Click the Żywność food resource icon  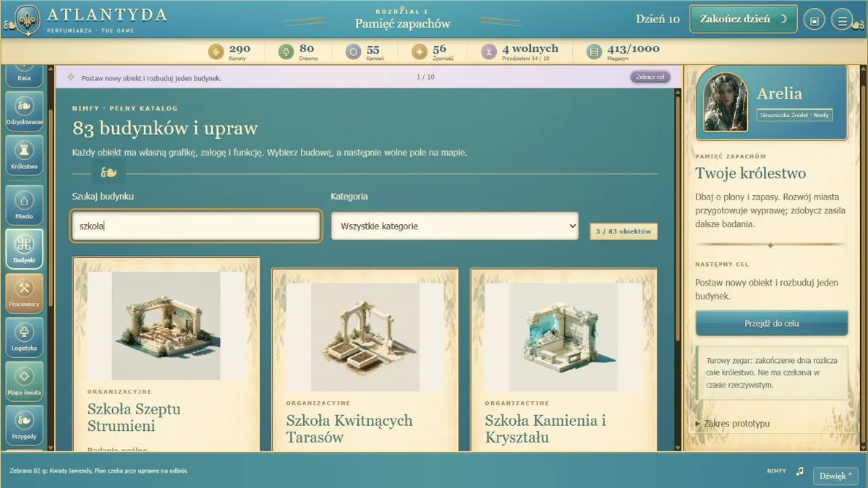419,51
